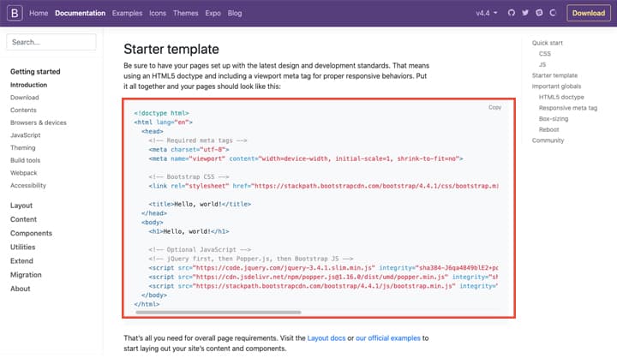This screenshot has width=617, height=364.
Task: Jump to Reboot in page contents
Action: click(549, 129)
